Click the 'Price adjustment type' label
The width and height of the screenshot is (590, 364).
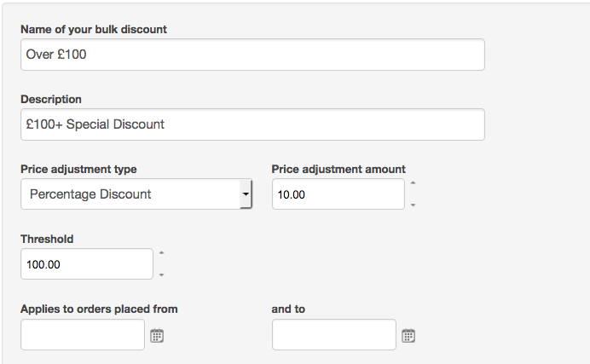(x=78, y=170)
